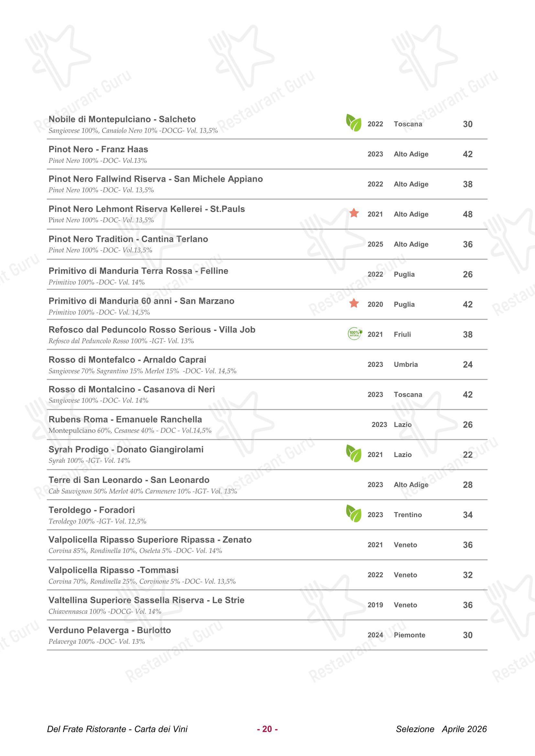Click the red star next to Pinot Nero Lehmont

point(354,213)
